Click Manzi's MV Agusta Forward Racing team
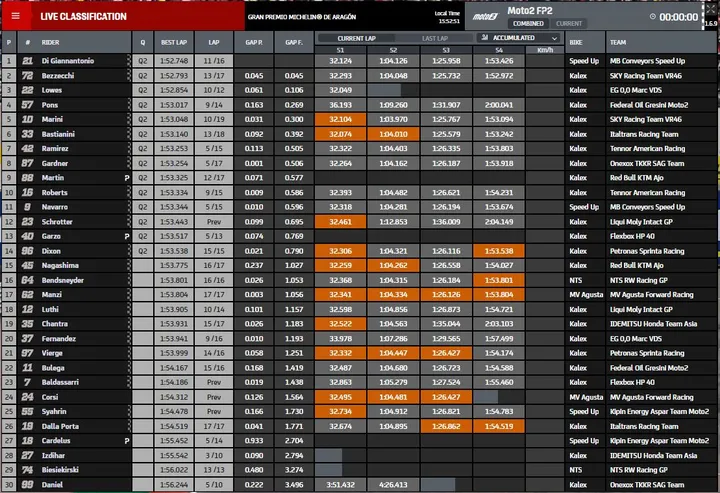The height and width of the screenshot is (493, 720). 652,295
